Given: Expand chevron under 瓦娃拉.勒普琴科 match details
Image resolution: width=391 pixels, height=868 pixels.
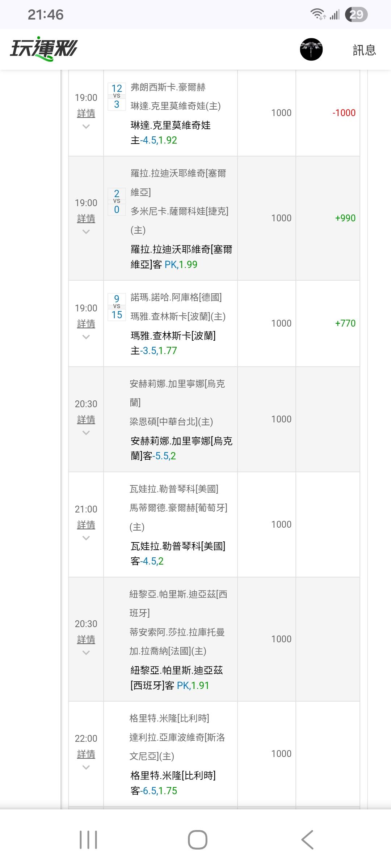Looking at the screenshot, I should point(86,538).
